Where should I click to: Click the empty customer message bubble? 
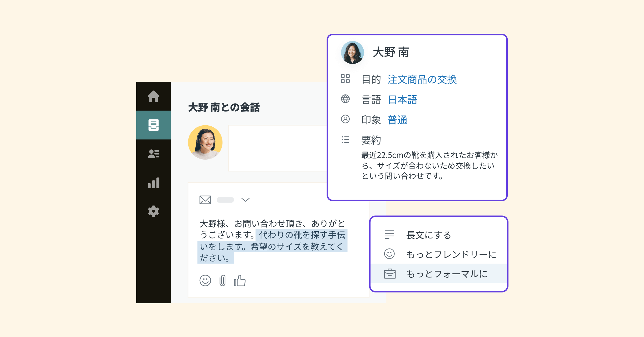pyautogui.click(x=278, y=148)
